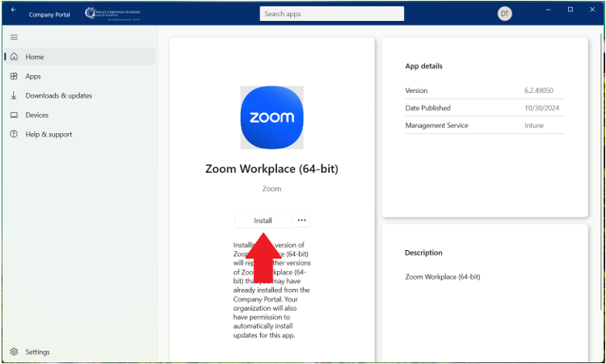Click the Zoom app logo
Viewport: 606px width, 364px height.
coord(271,117)
